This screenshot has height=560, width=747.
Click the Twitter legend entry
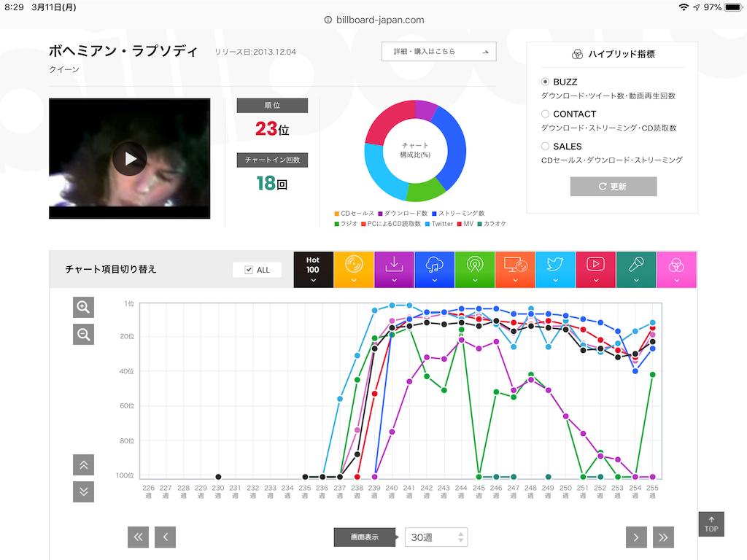tap(438, 224)
